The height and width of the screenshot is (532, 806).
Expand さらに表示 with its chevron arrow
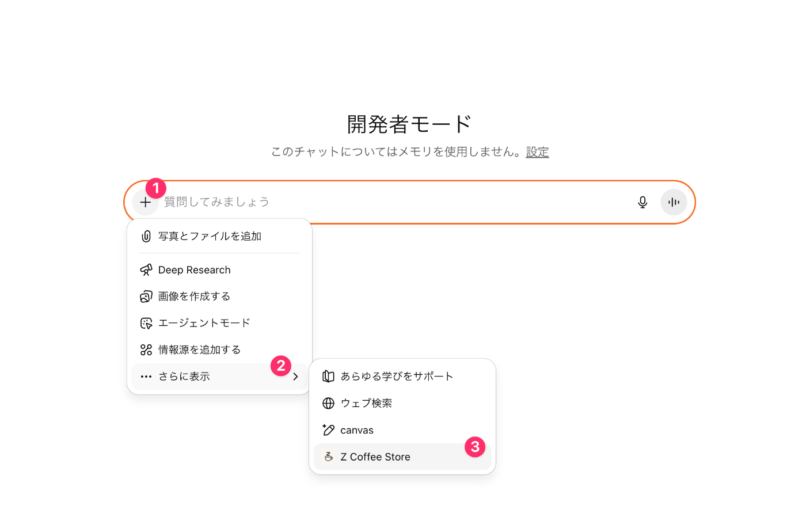295,376
